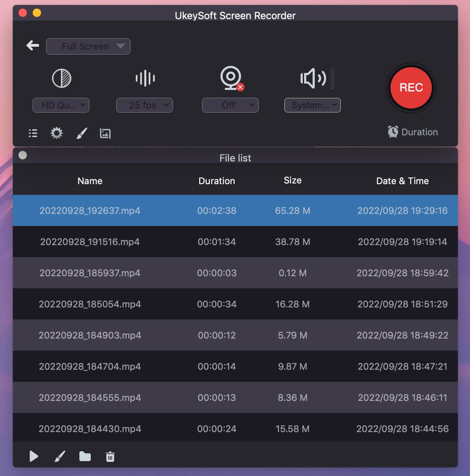Screen dimensions: 470x476
Task: Open the recordings folder icon
Action: pos(85,456)
